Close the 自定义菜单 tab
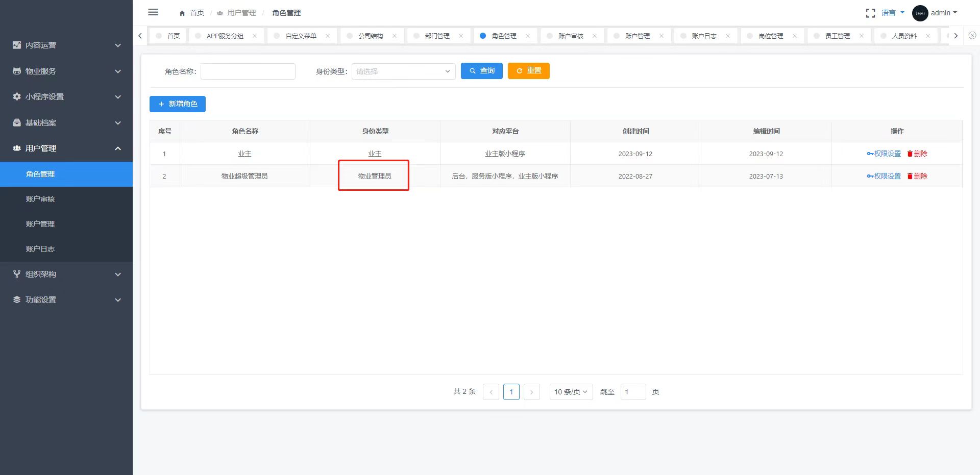The width and height of the screenshot is (980, 475). (x=328, y=36)
